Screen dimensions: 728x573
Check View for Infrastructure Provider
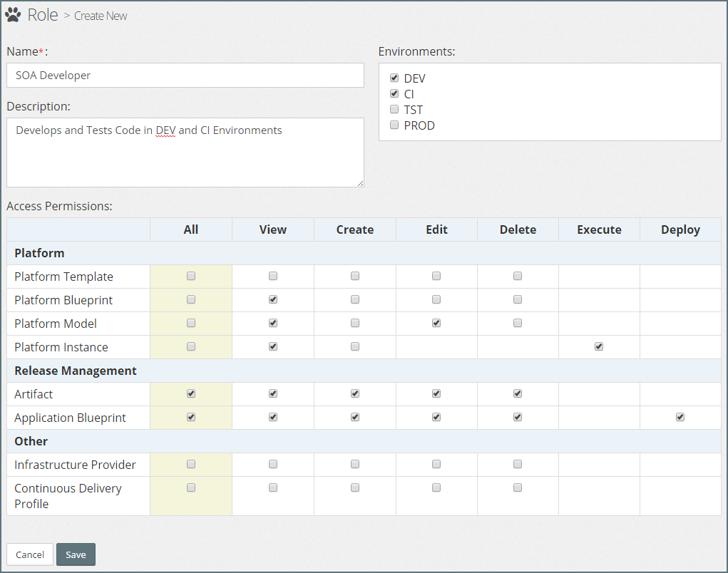(x=273, y=465)
